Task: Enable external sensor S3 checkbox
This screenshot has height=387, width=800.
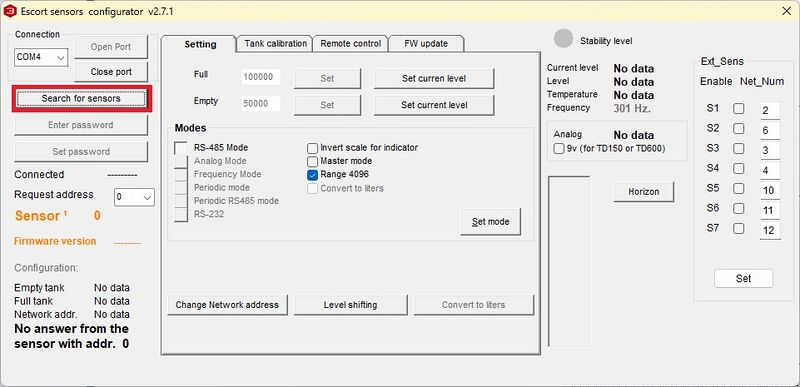Action: [x=738, y=148]
